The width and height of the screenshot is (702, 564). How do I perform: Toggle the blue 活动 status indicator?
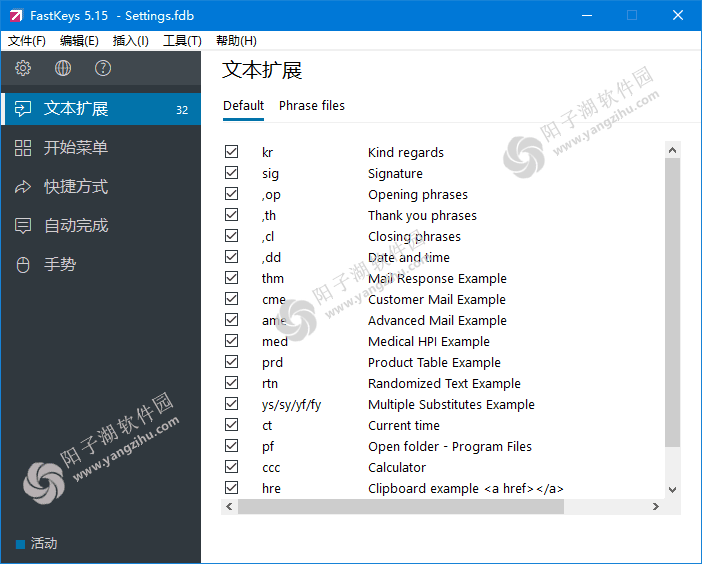[20, 544]
